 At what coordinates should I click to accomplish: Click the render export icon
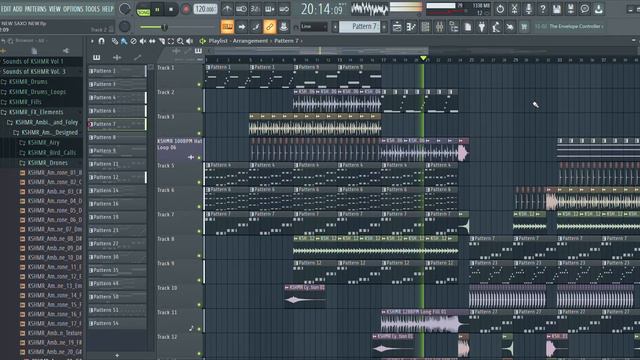(x=571, y=9)
